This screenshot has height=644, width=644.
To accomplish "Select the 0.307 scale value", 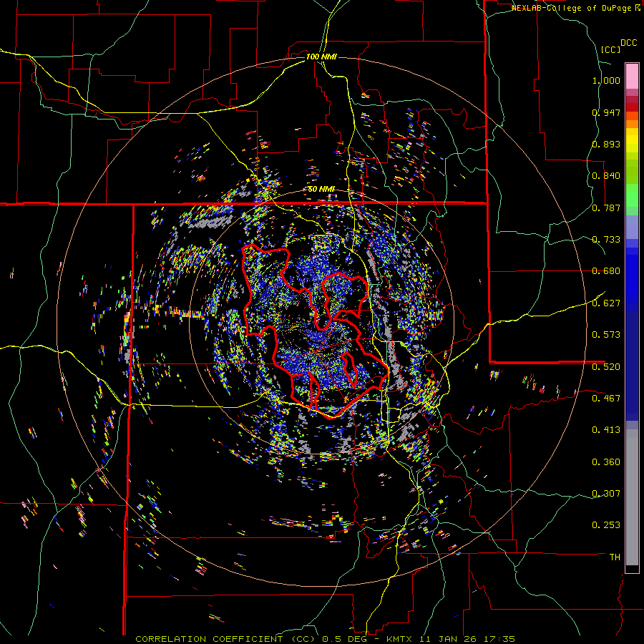I will click(606, 493).
